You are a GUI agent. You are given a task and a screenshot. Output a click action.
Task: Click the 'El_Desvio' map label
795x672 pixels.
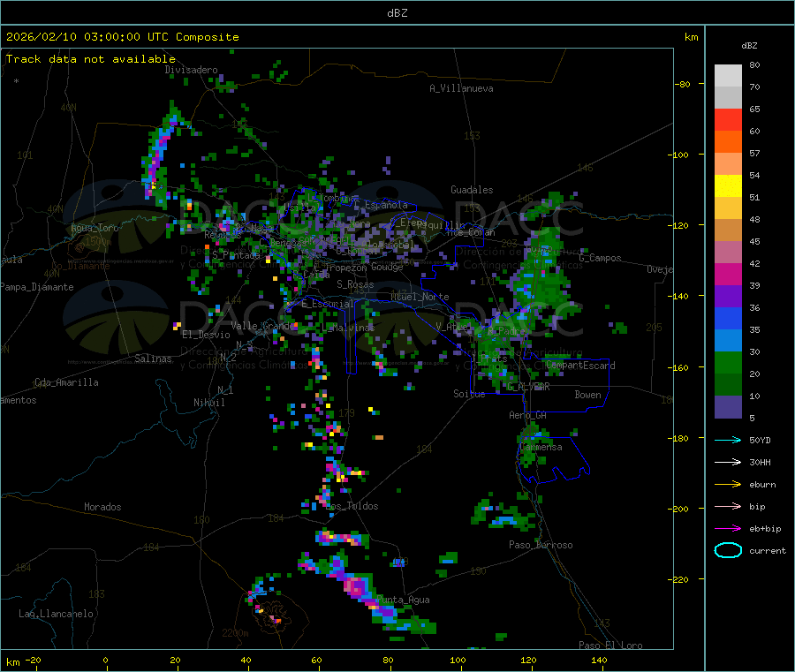206,335
